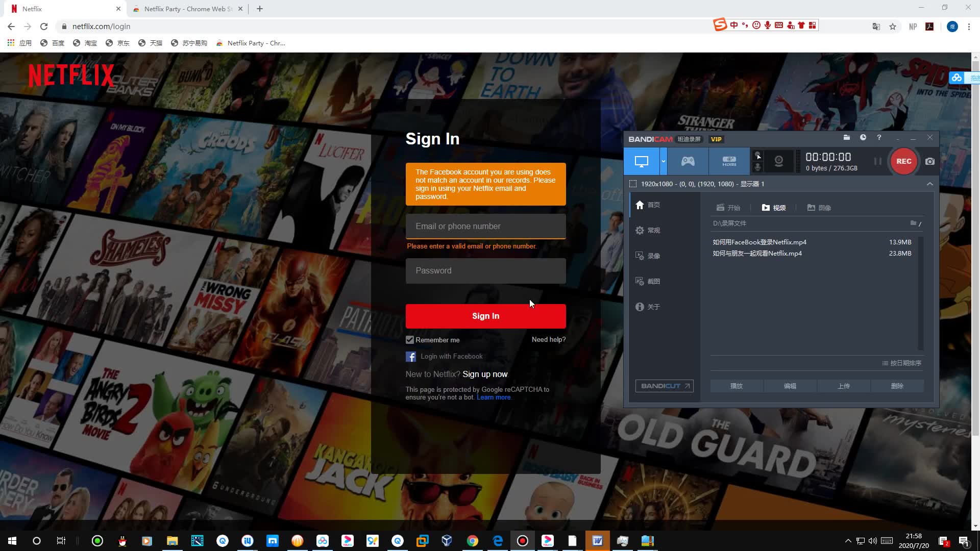Toggle the Remember me checkbox
Viewport: 980px width, 551px height.
409,340
